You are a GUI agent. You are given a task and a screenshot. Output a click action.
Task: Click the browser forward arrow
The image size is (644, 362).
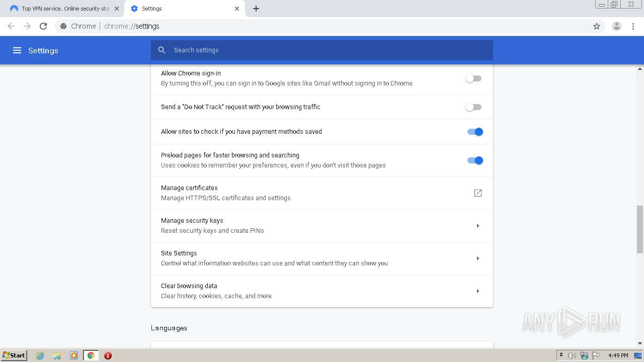(x=27, y=26)
